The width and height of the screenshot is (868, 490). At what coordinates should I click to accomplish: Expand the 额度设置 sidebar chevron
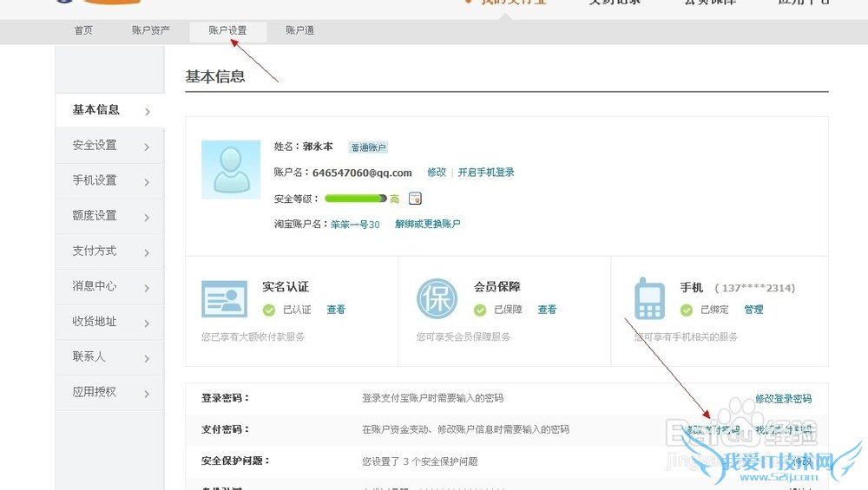coord(147,218)
